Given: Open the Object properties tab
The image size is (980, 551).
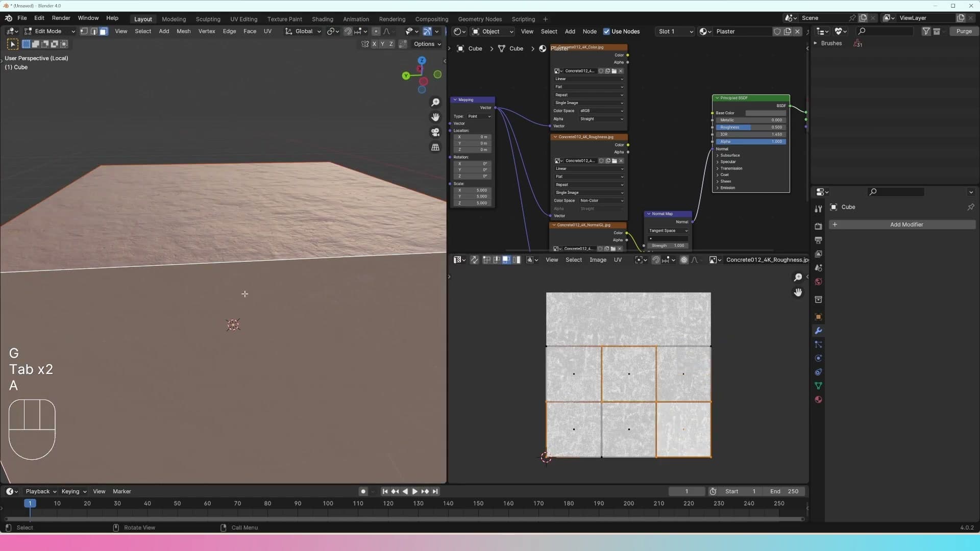Looking at the screenshot, I should point(818,317).
